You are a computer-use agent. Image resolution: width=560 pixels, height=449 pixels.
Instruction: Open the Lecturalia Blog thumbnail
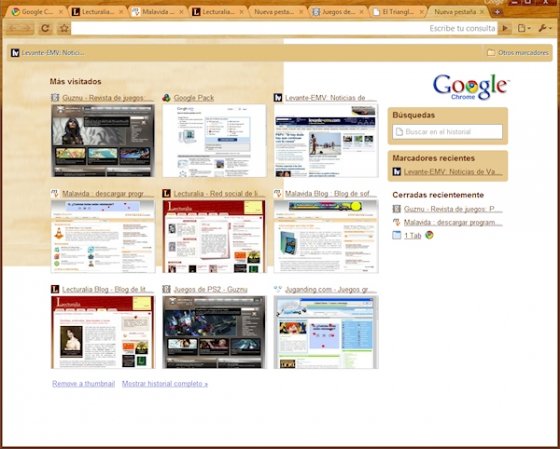point(103,332)
